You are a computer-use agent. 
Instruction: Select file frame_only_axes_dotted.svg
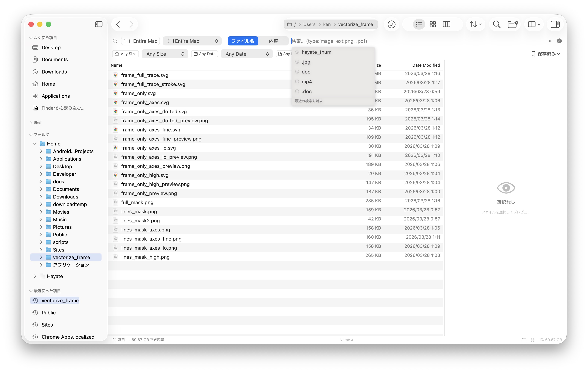[275, 111]
